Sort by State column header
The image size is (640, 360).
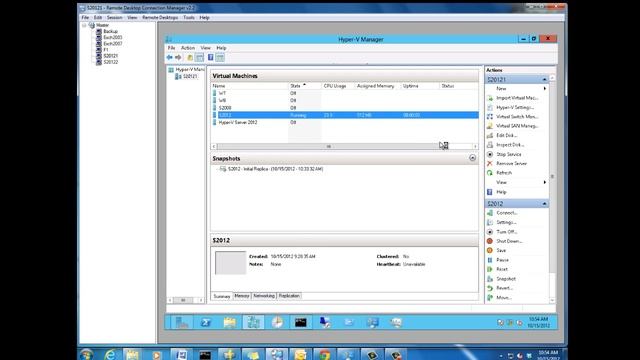click(304, 86)
